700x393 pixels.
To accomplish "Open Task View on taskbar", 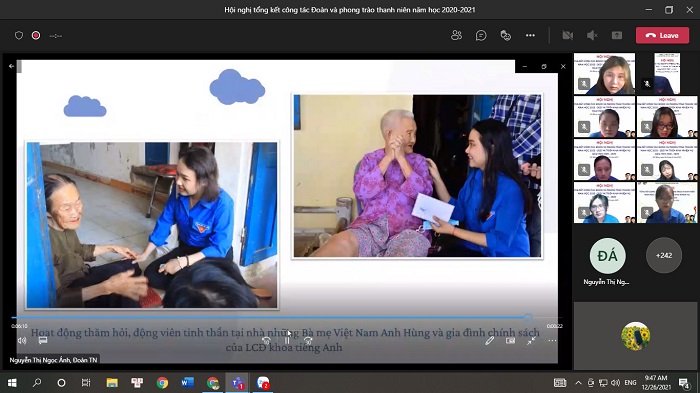I will 86,383.
